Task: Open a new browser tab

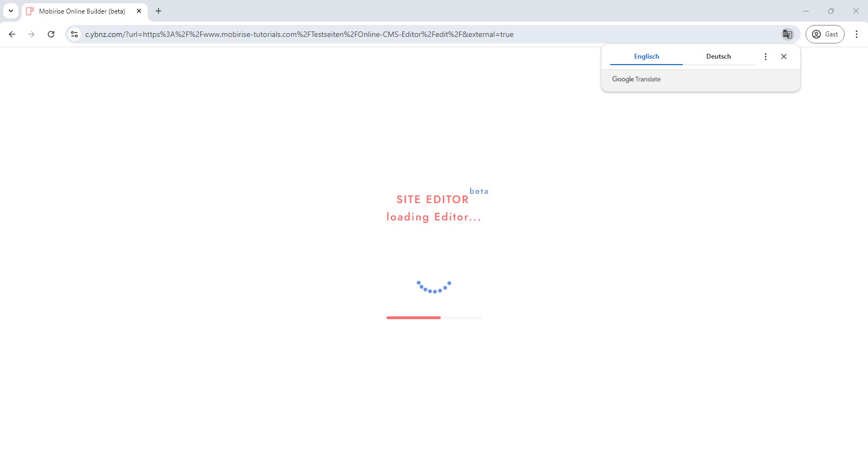Action: 159,11
